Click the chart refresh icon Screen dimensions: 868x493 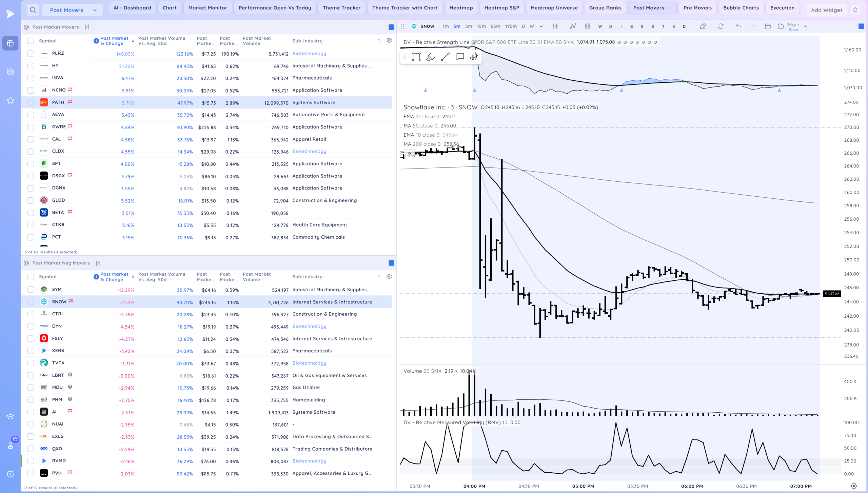click(x=721, y=26)
